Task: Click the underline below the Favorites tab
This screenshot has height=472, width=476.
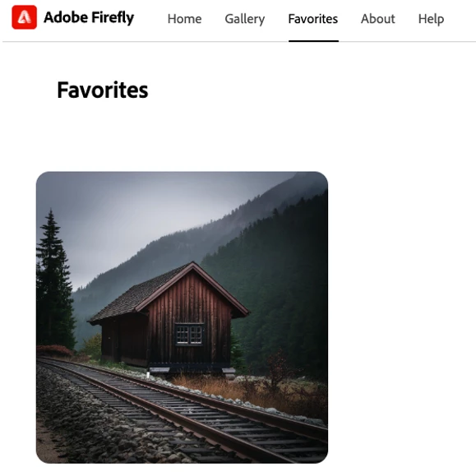Action: 313,41
